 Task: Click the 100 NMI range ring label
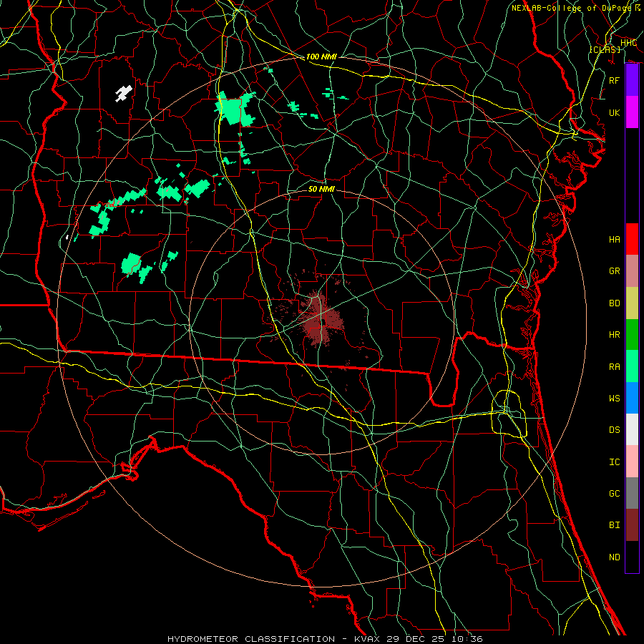(321, 57)
